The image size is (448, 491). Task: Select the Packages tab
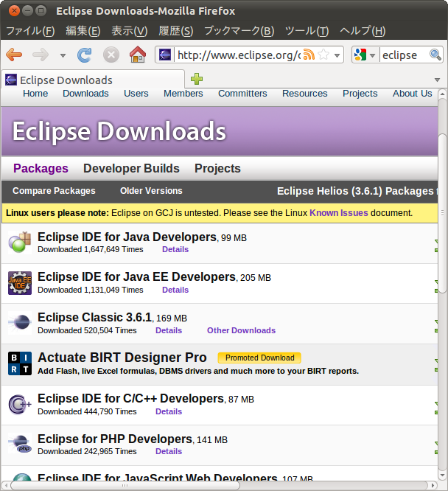pyautogui.click(x=41, y=169)
